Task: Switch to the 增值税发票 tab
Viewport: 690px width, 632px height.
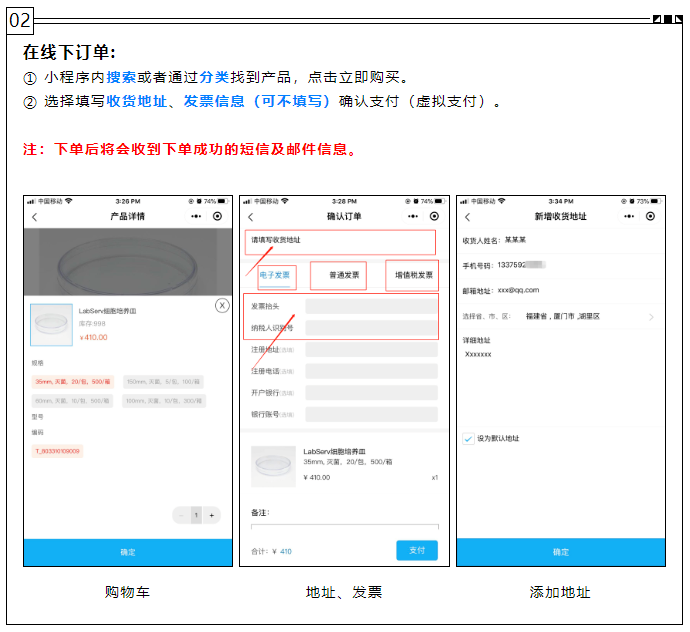Action: [x=413, y=275]
